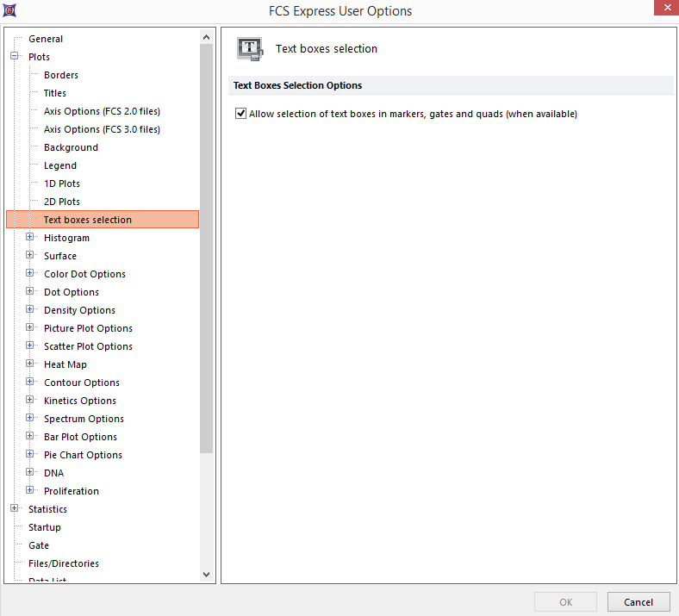This screenshot has width=679, height=616.
Task: Click the OK button
Action: point(565,602)
